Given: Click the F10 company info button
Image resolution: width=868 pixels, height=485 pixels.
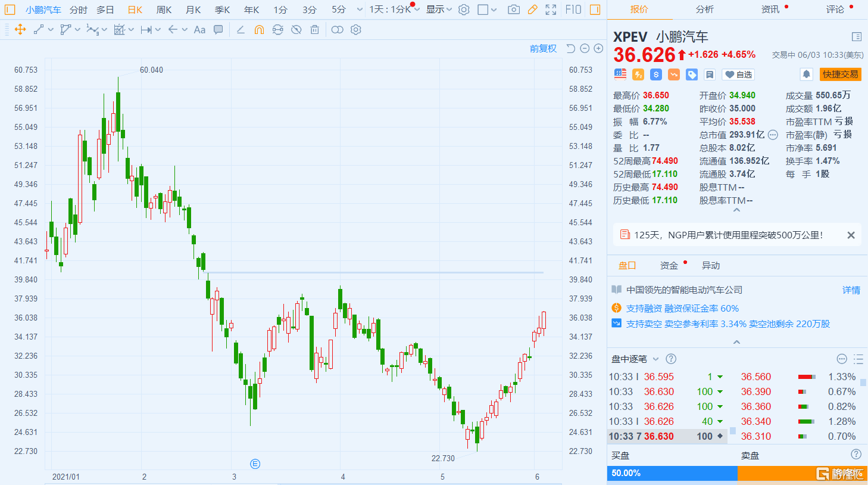Looking at the screenshot, I should pos(573,10).
